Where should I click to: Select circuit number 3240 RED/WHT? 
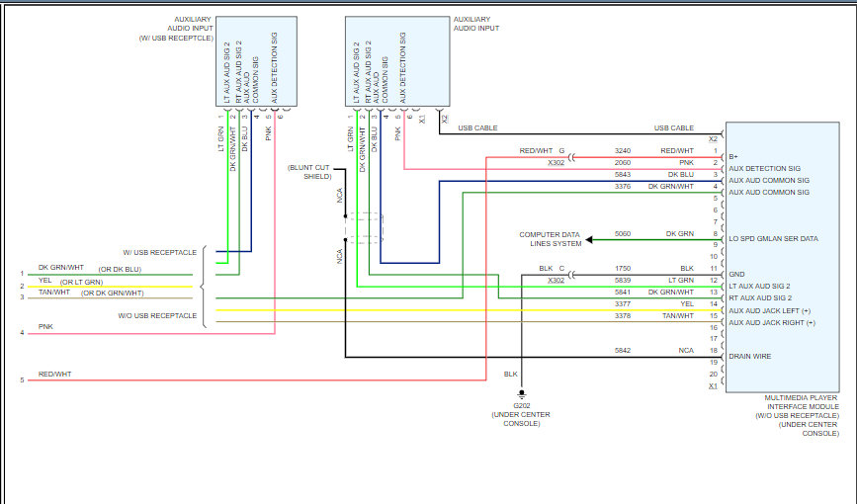(x=623, y=151)
